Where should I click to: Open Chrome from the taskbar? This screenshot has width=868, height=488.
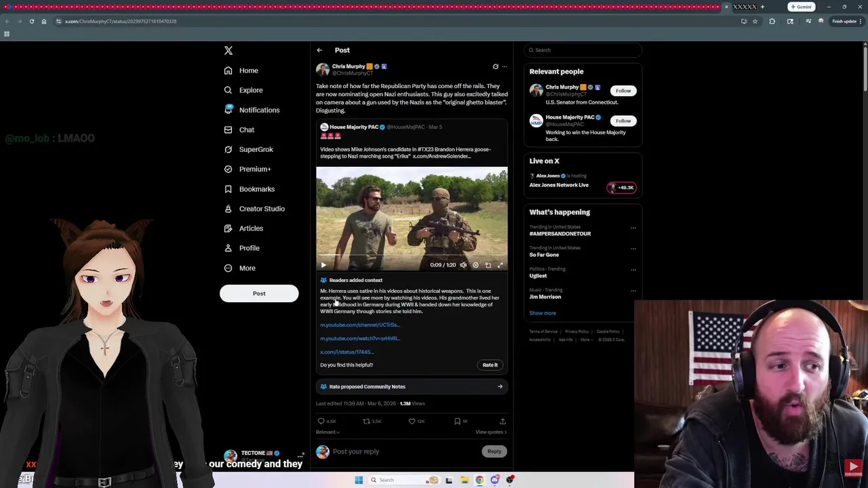(479, 480)
